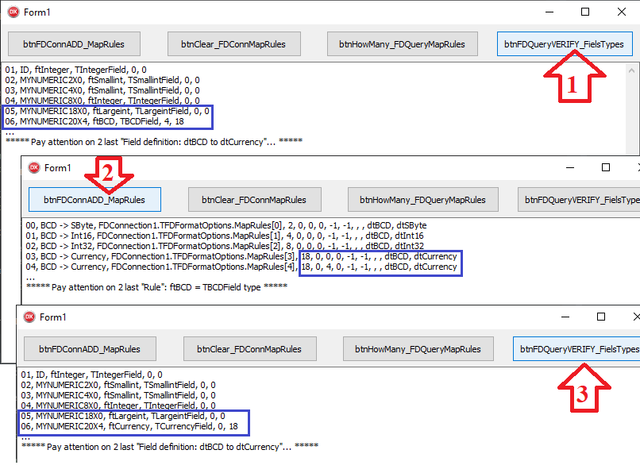Minimize the middle Form1 window
This screenshot has width=640, height=468.
click(570, 168)
